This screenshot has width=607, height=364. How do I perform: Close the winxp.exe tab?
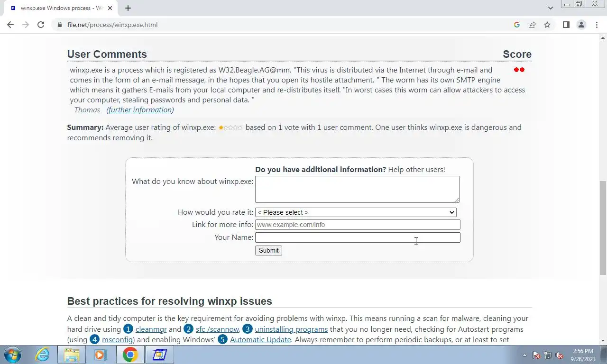click(x=110, y=8)
